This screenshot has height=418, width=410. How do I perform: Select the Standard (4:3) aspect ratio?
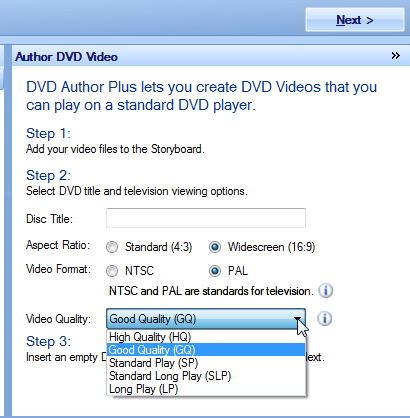pos(112,247)
